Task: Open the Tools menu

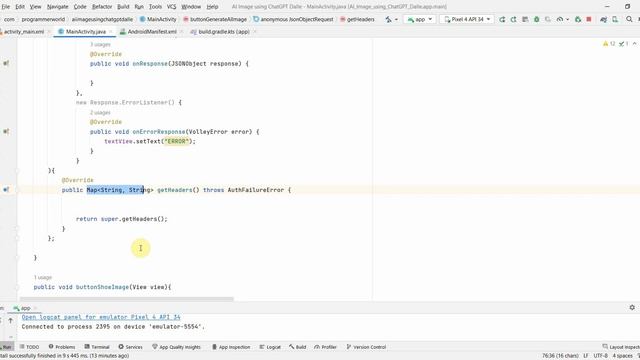Action: click(x=155, y=7)
